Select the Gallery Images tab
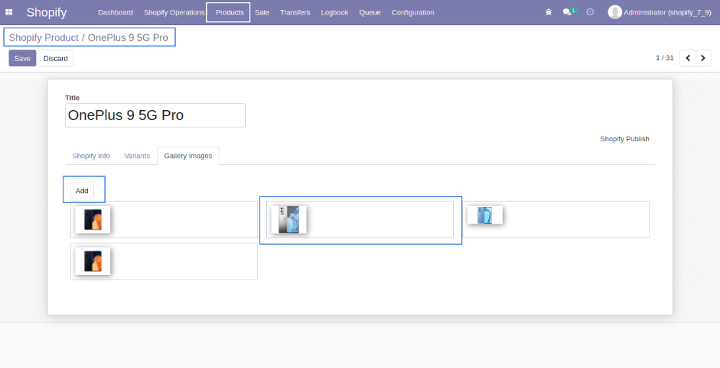 click(188, 156)
